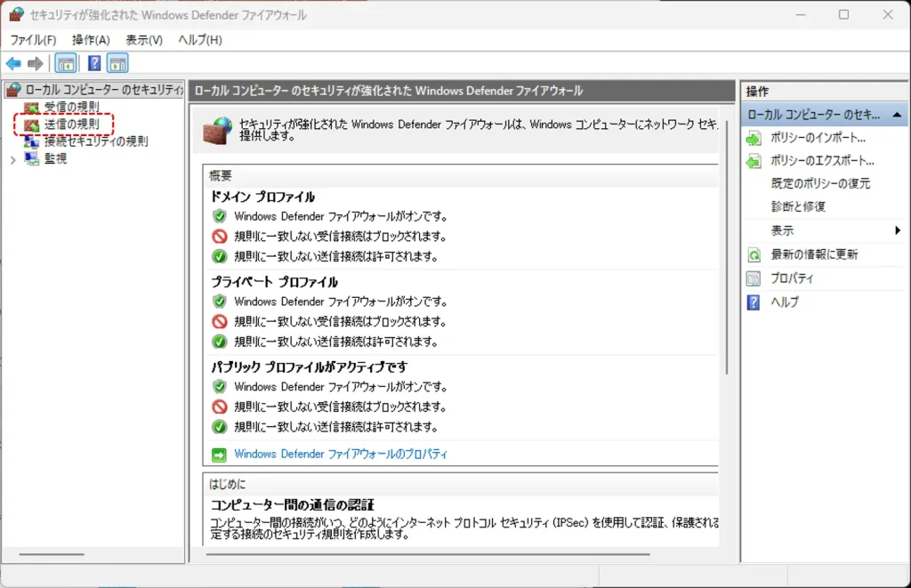
Task: Toggle the Action pane toolbar icon
Action: (117, 63)
